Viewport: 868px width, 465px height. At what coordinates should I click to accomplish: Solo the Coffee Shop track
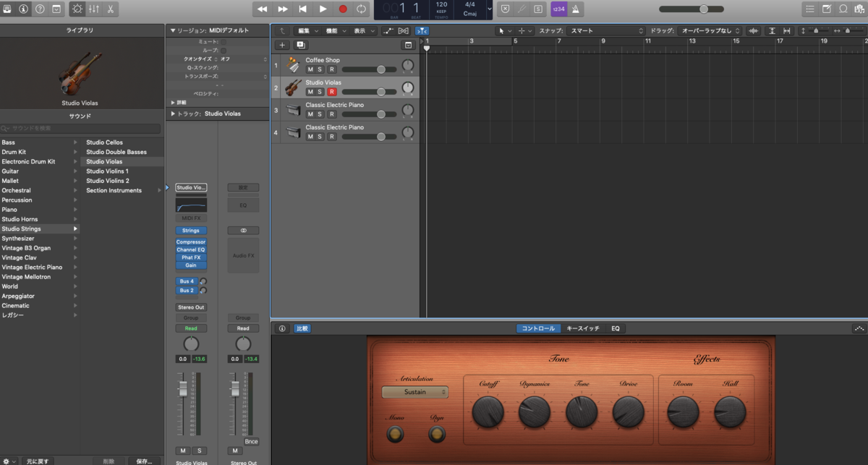[x=320, y=69]
